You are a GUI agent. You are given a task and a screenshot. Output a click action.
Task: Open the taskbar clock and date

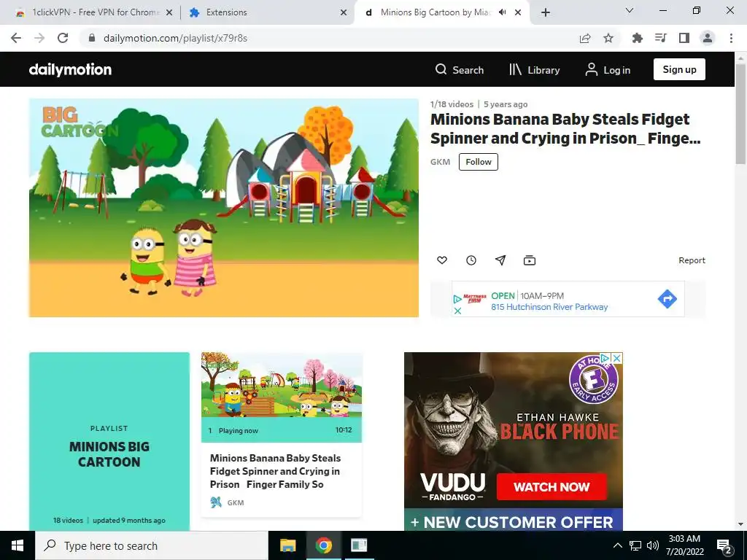click(x=684, y=545)
